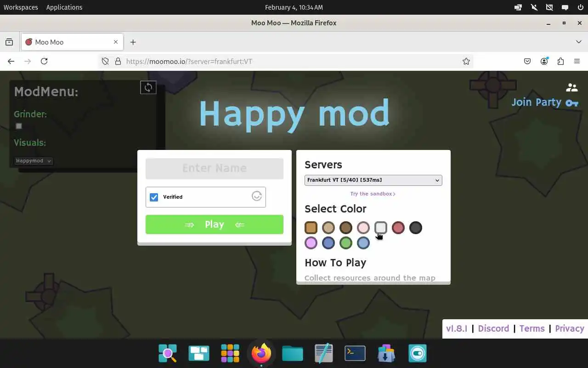Image resolution: width=588 pixels, height=368 pixels.
Task: Open the Pocket save icon
Action: point(527,61)
